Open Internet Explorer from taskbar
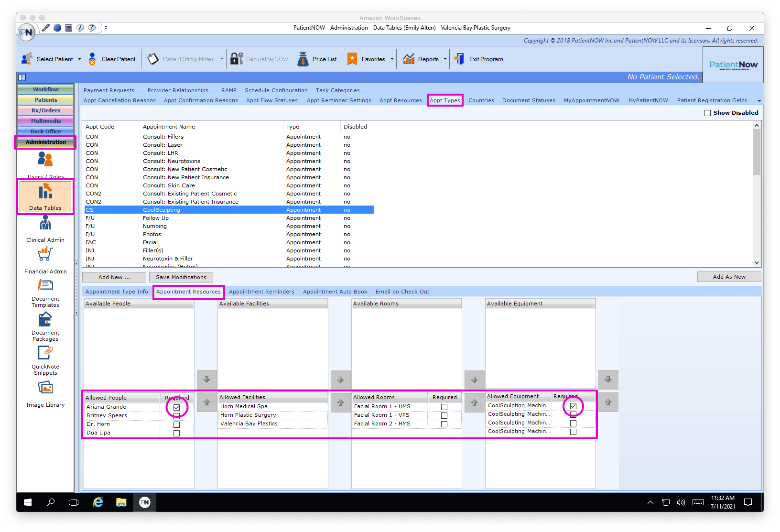 pos(98,502)
